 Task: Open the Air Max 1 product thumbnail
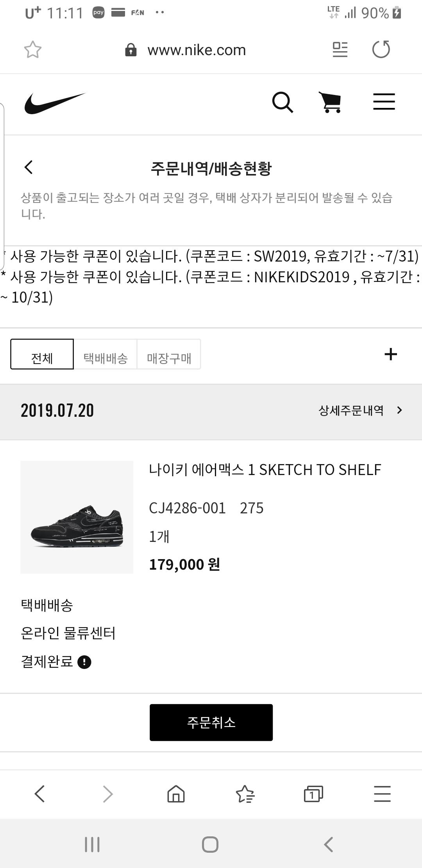pyautogui.click(x=77, y=517)
